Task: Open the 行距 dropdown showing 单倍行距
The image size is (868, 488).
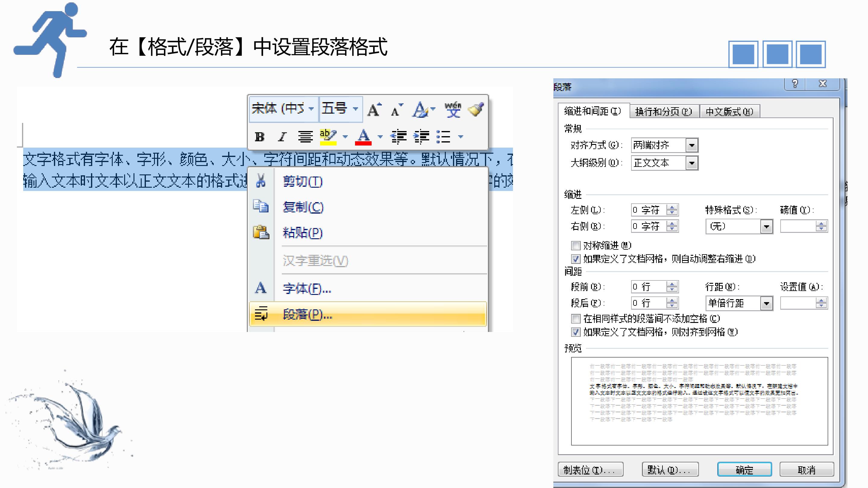Action: tap(766, 303)
